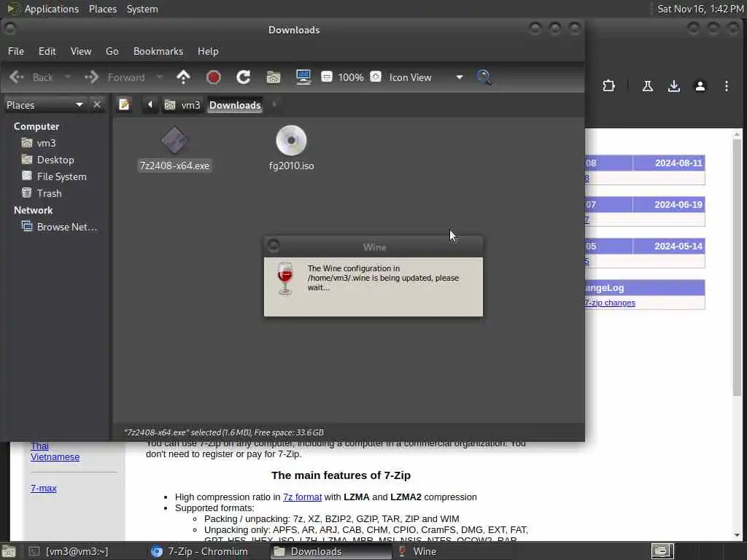Select vm3 in the Places sidebar
The image size is (747, 560).
pos(39,143)
